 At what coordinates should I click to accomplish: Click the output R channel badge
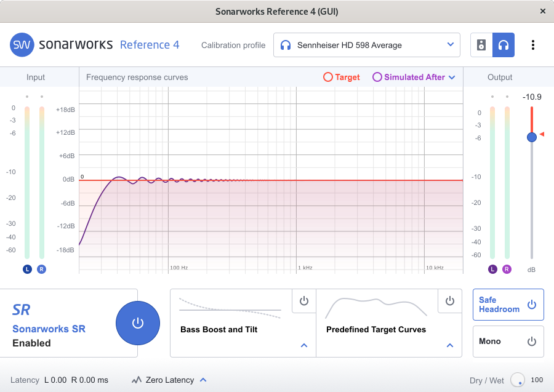pyautogui.click(x=507, y=269)
